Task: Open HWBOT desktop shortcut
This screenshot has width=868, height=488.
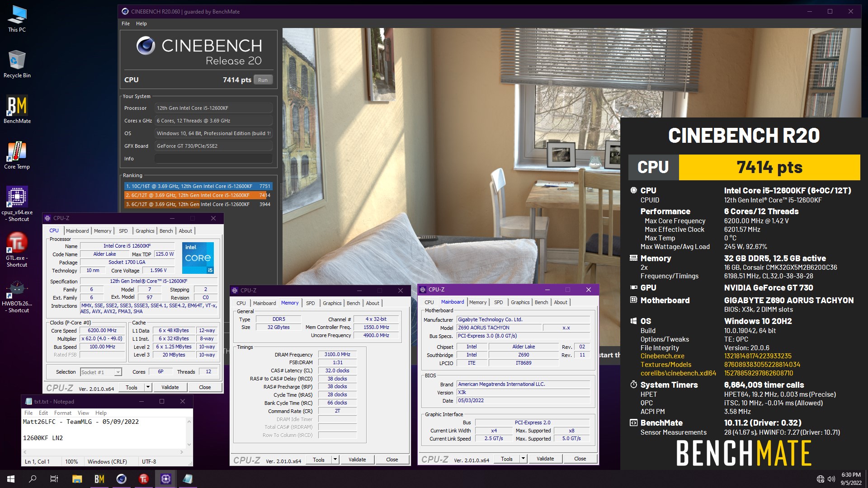Action: point(17,296)
